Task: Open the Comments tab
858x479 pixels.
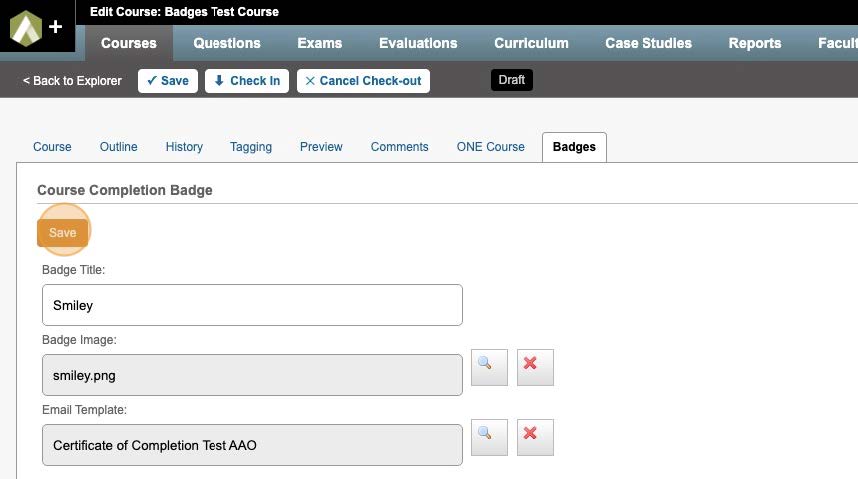Action: point(399,147)
